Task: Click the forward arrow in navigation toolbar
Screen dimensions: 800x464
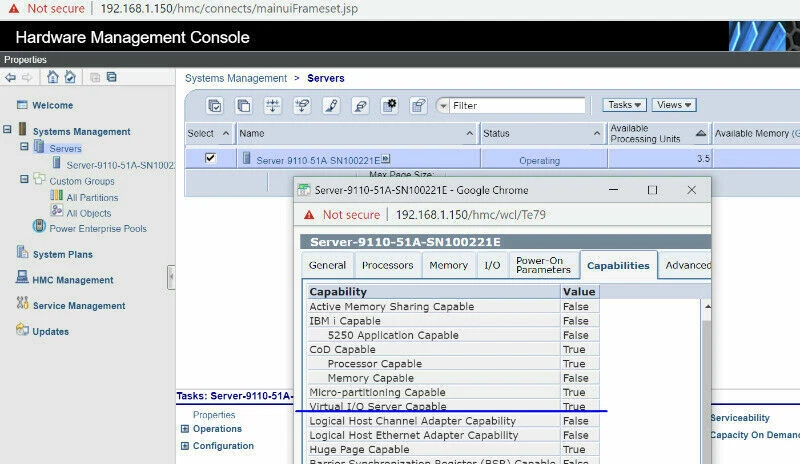Action: coord(27,78)
